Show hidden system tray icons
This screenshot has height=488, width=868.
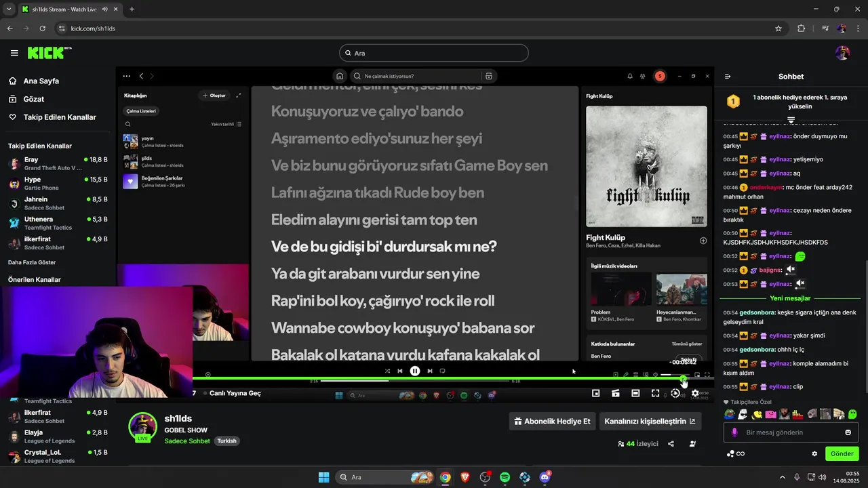coord(782,477)
